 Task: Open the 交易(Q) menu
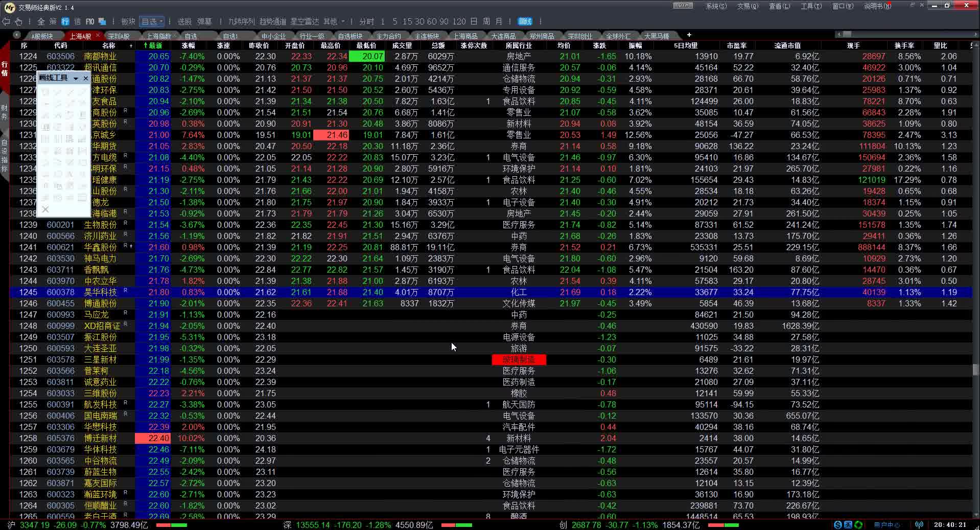coord(748,6)
